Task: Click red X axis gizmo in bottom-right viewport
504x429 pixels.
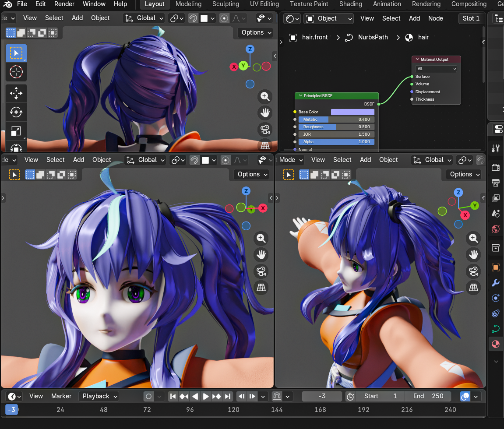Action: pos(465,215)
